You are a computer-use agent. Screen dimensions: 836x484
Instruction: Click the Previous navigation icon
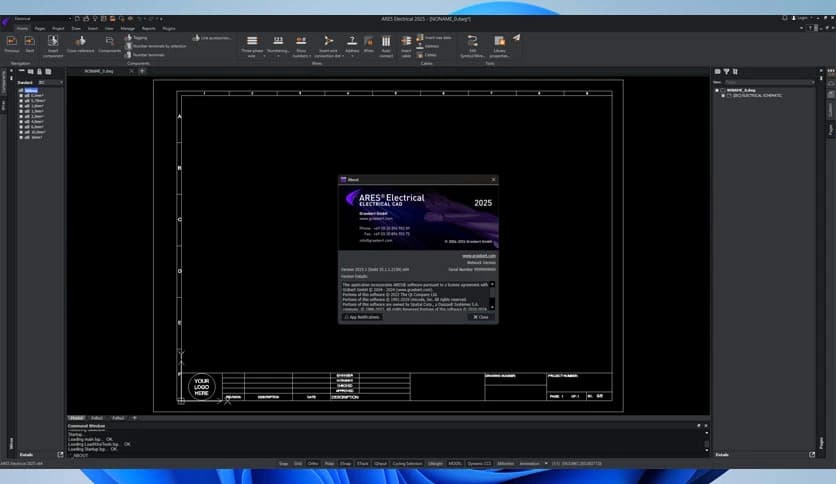point(13,41)
